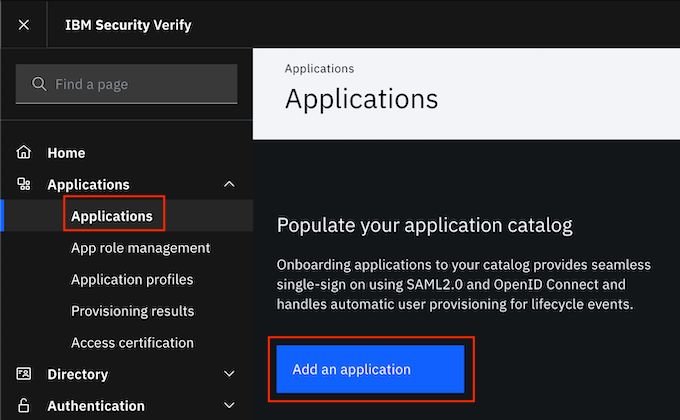
Task: Click the Applications breadcrumb link
Action: tap(319, 69)
